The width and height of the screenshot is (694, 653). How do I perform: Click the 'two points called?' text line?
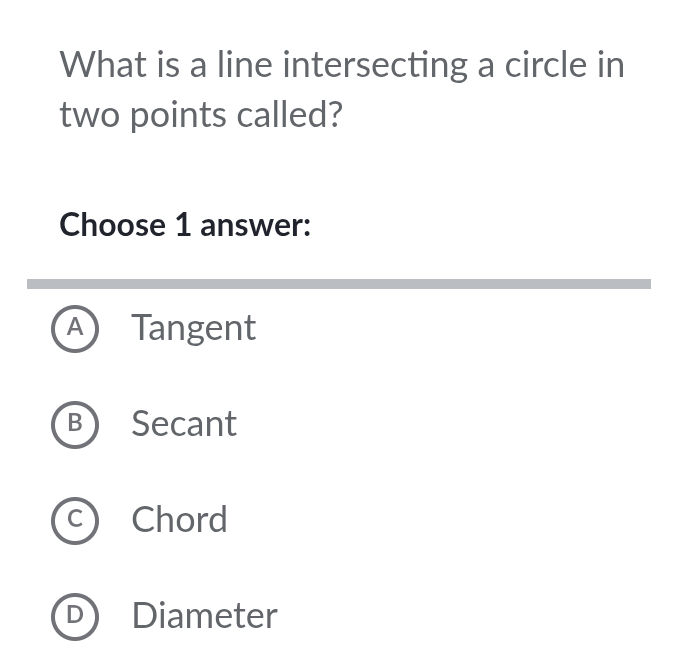[201, 116]
